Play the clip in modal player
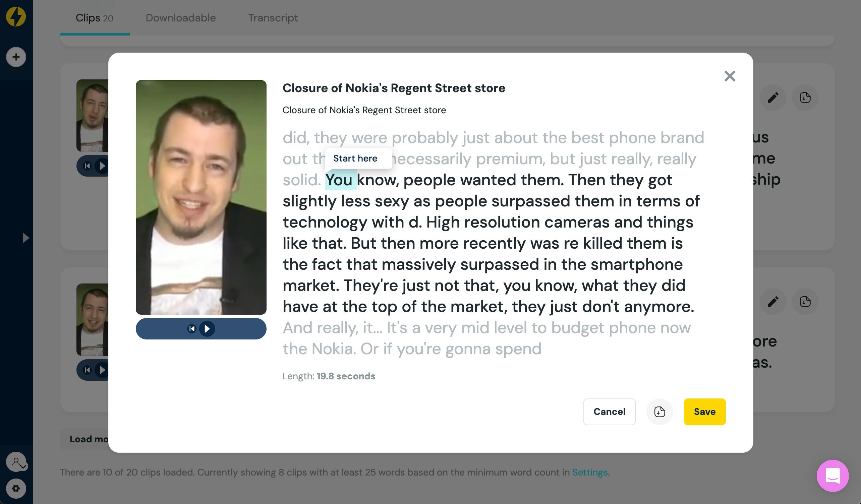The height and width of the screenshot is (504, 861). (x=207, y=328)
